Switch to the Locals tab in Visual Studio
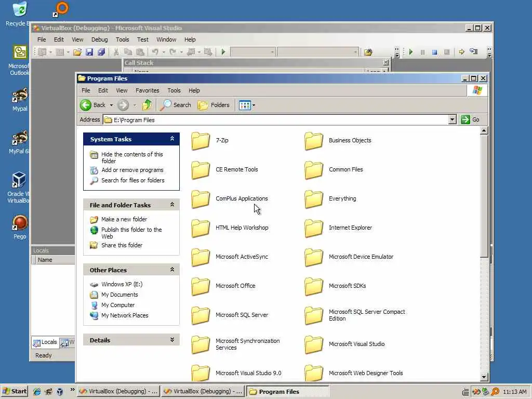Image resolution: width=532 pixels, height=399 pixels. [x=45, y=343]
